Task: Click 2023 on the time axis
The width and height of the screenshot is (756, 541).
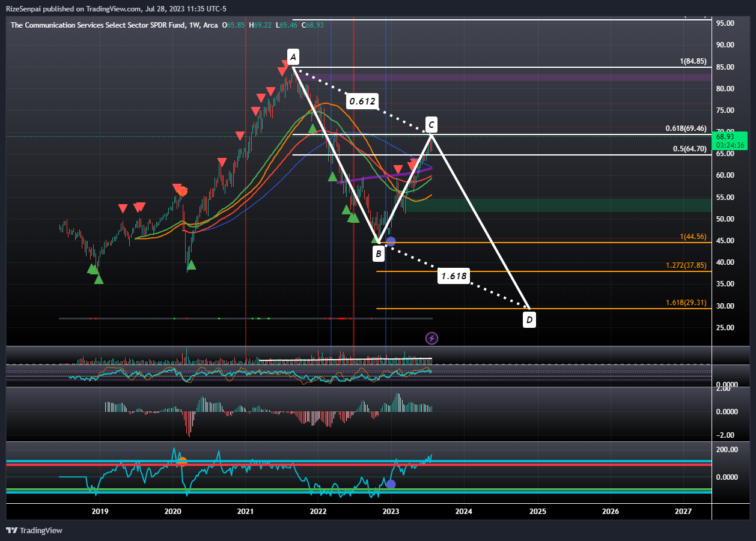Action: [391, 512]
